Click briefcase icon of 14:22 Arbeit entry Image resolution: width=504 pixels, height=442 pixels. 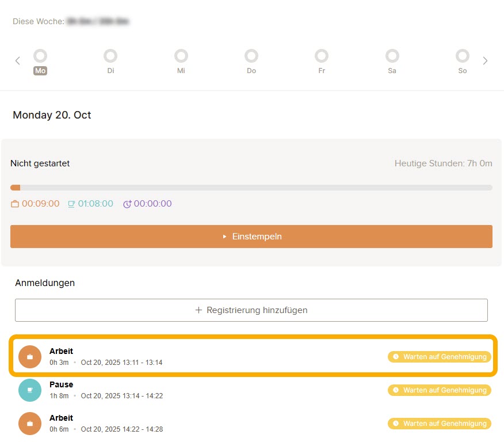coord(30,424)
